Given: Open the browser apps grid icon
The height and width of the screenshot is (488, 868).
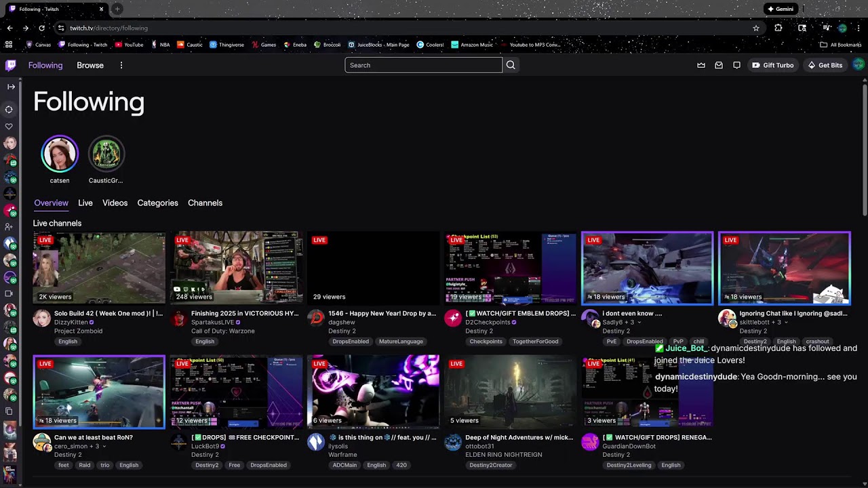Looking at the screenshot, I should [9, 45].
